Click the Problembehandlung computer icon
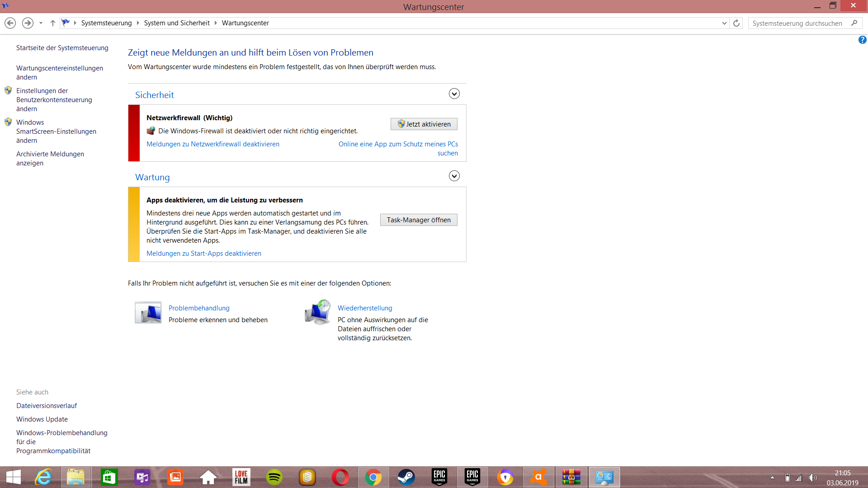The height and width of the screenshot is (488, 868). pyautogui.click(x=148, y=313)
